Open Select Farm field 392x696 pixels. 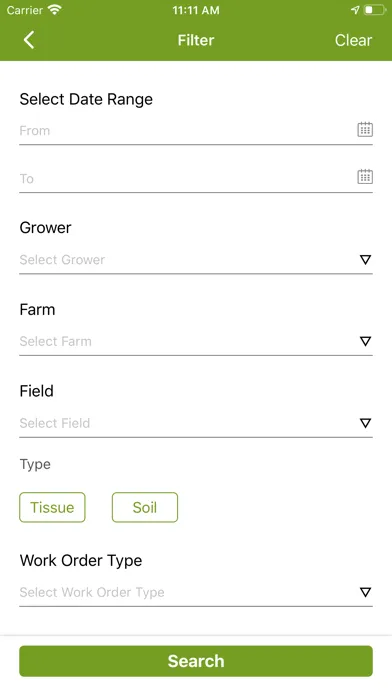196,342
